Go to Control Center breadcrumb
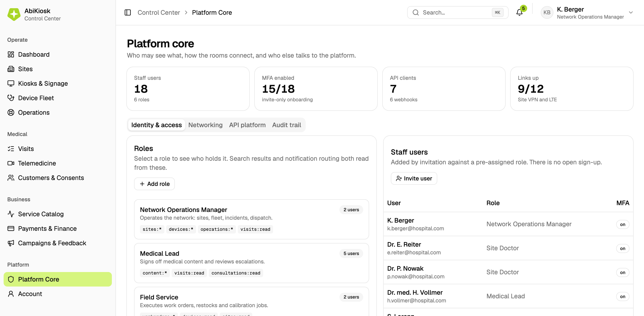Viewport: 644px width, 316px height. (159, 12)
